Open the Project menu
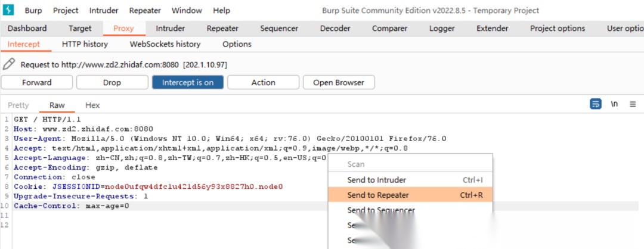This screenshot has height=249, width=644. click(x=66, y=10)
